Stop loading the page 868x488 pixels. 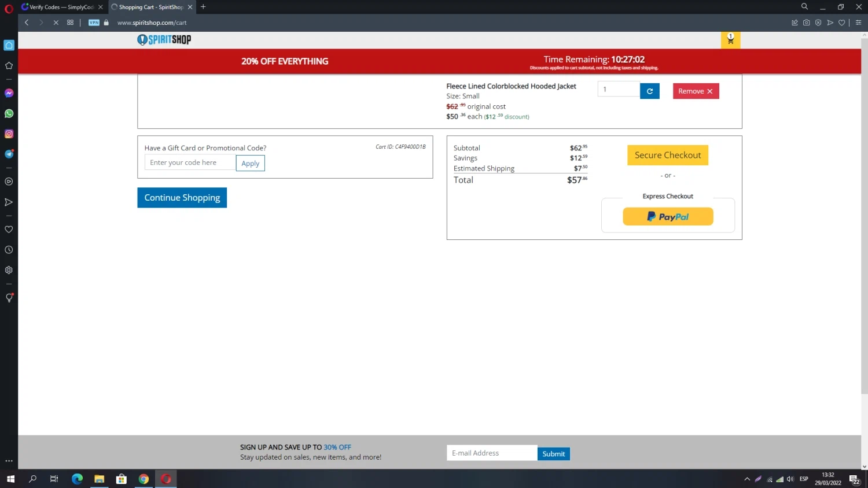coord(56,23)
